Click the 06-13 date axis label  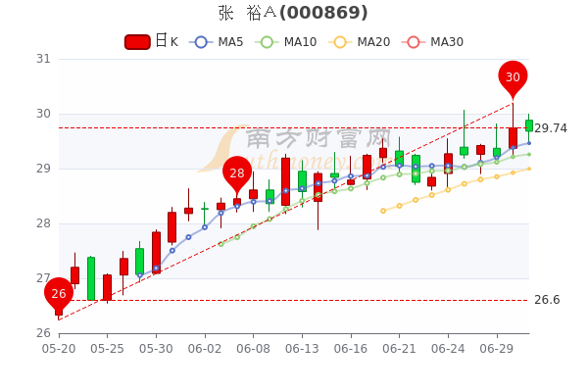(x=302, y=349)
